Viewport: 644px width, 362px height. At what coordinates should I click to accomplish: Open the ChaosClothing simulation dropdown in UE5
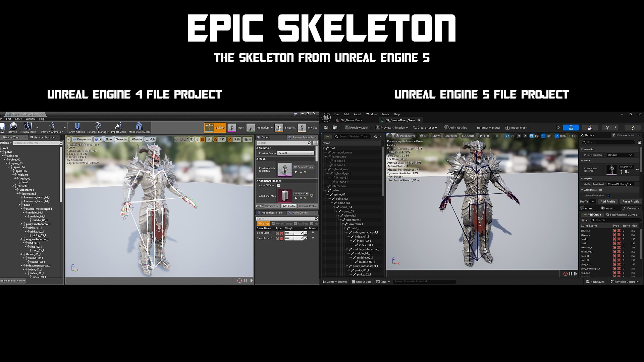620,184
